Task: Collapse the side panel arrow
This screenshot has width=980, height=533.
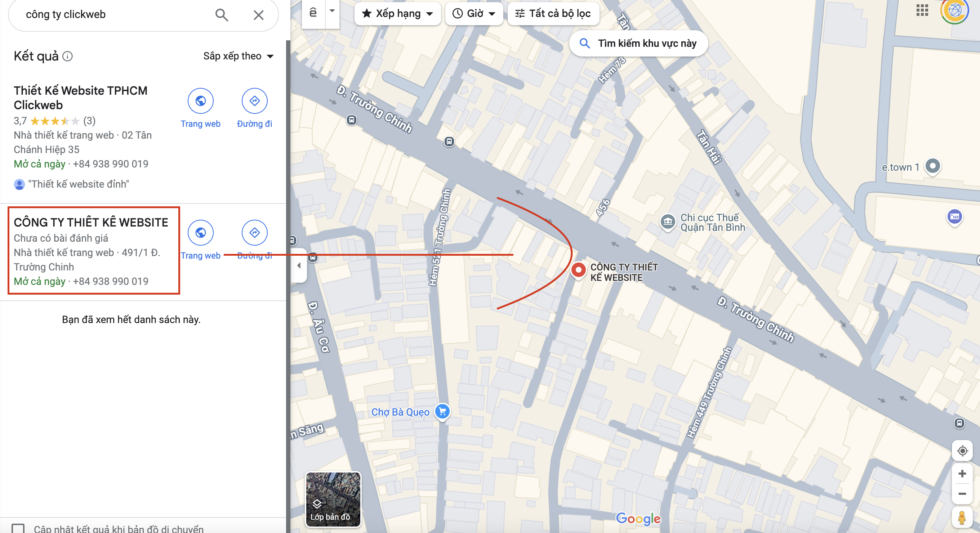Action: coord(299,265)
